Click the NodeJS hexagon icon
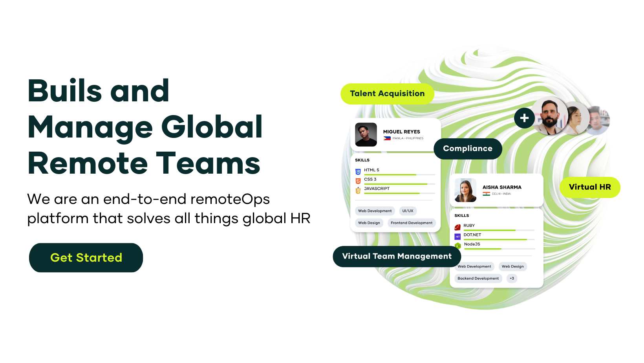Image resolution: width=644 pixels, height=363 pixels. click(457, 245)
